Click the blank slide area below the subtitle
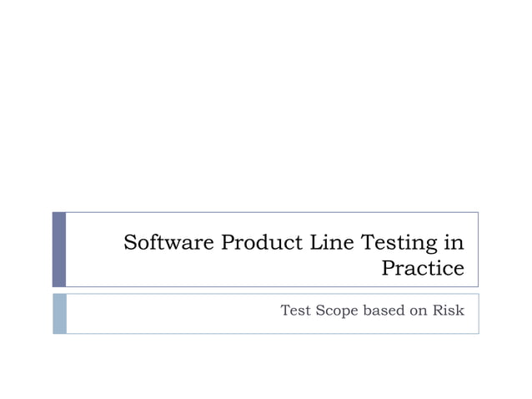Viewport: 532px width, 399px height. 266,366
